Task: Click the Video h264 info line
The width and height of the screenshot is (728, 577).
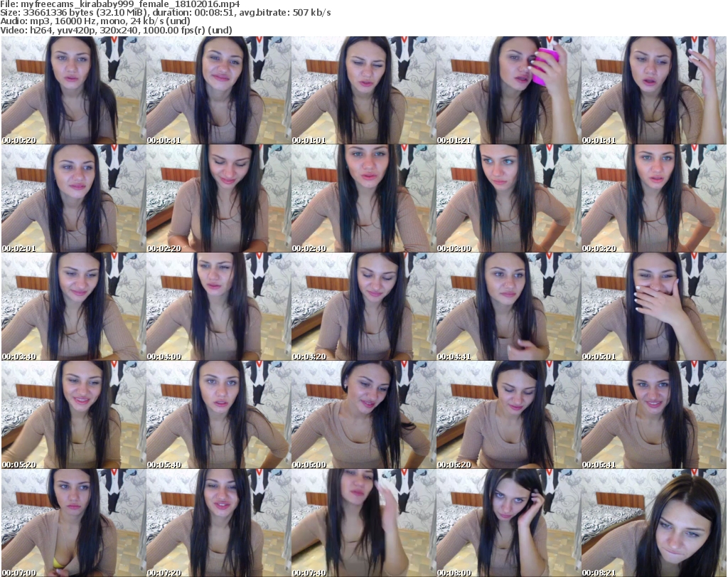Action: 116,30
